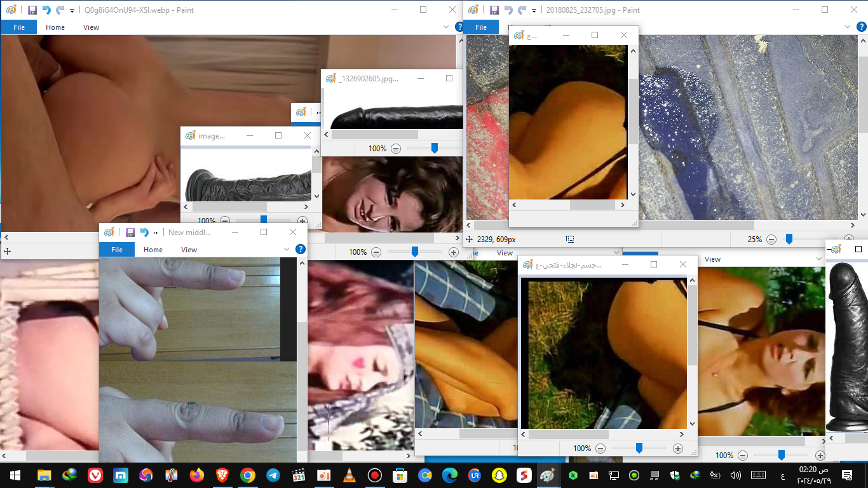Click Redo icon in Q0g8iG4OnU94-XSI.webp Paint window
The width and height of the screenshot is (868, 488).
[x=60, y=10]
